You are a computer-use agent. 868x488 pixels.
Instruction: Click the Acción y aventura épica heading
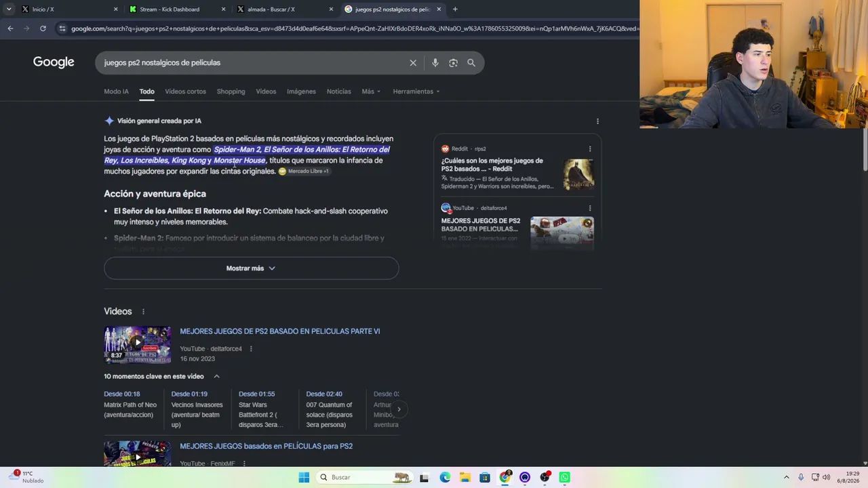(x=155, y=194)
